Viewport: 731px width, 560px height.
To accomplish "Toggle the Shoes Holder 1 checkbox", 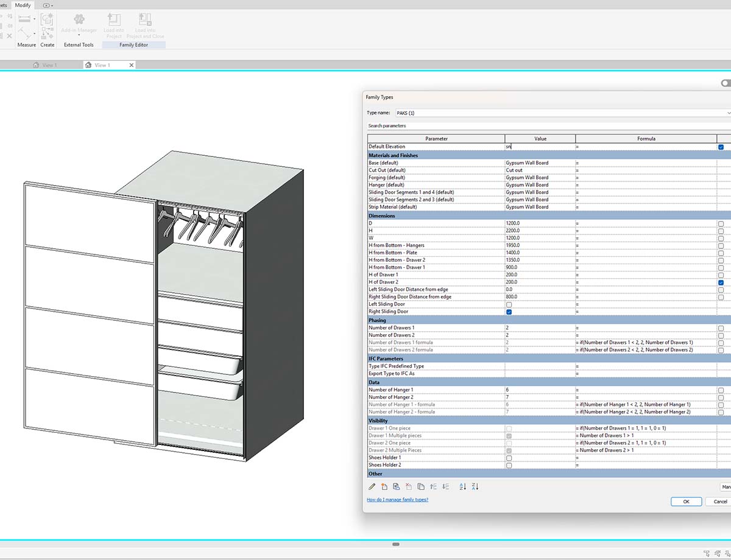I will click(x=509, y=458).
